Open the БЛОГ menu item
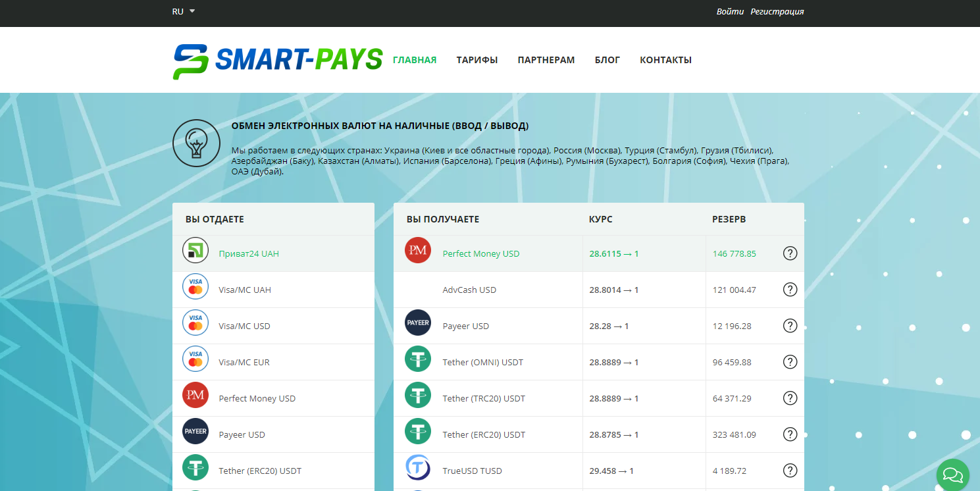 click(x=607, y=60)
